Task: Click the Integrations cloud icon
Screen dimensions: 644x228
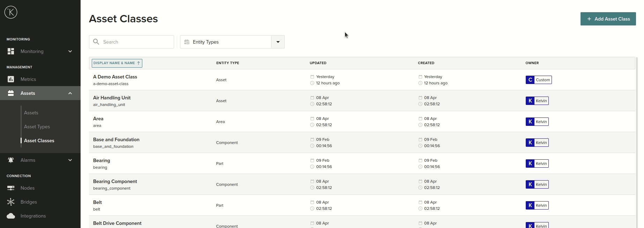Action: click(11, 216)
